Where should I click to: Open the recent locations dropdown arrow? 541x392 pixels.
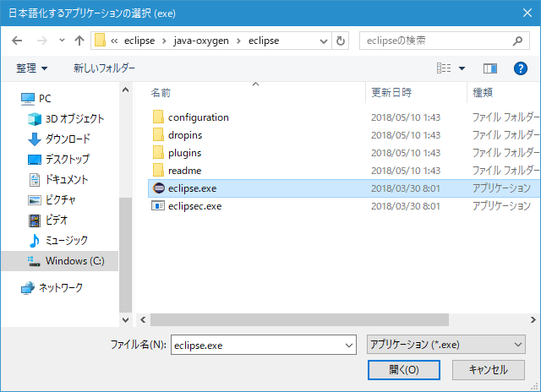tap(62, 41)
